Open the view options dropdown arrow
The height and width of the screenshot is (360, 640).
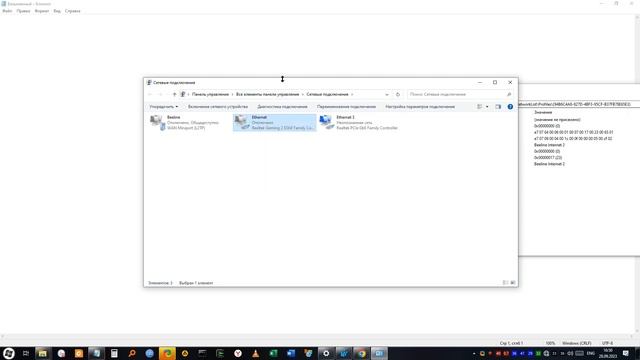487,107
